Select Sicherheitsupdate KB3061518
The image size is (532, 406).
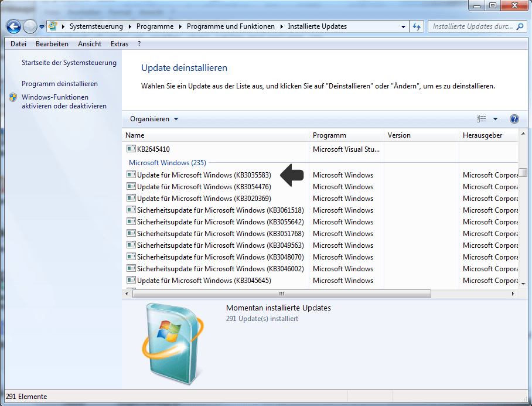pyautogui.click(x=220, y=210)
